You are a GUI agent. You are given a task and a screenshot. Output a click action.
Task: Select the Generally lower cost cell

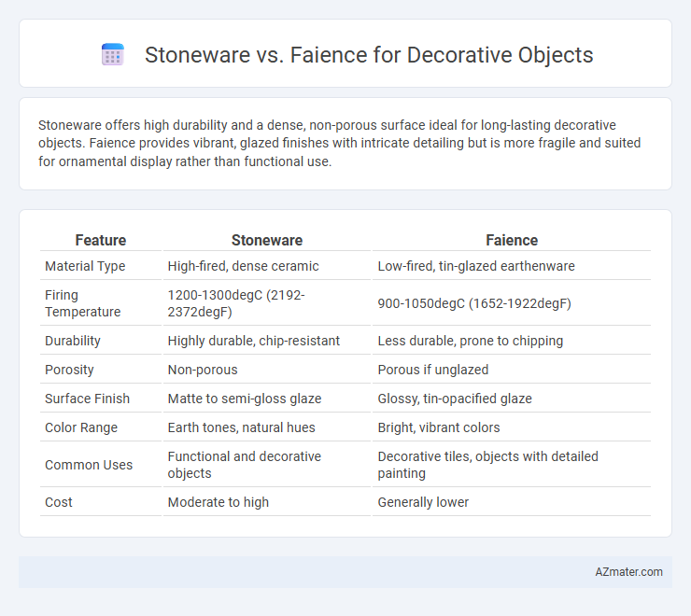pos(423,502)
